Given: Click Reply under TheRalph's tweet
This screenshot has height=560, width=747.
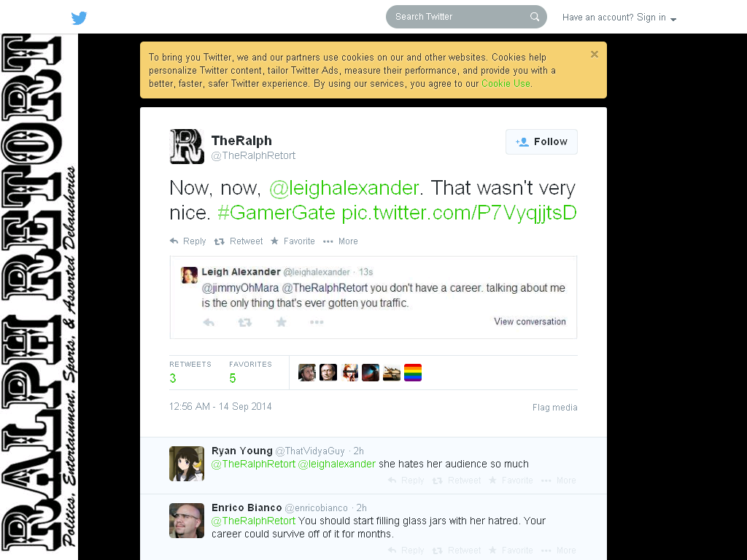Looking at the screenshot, I should tap(188, 241).
